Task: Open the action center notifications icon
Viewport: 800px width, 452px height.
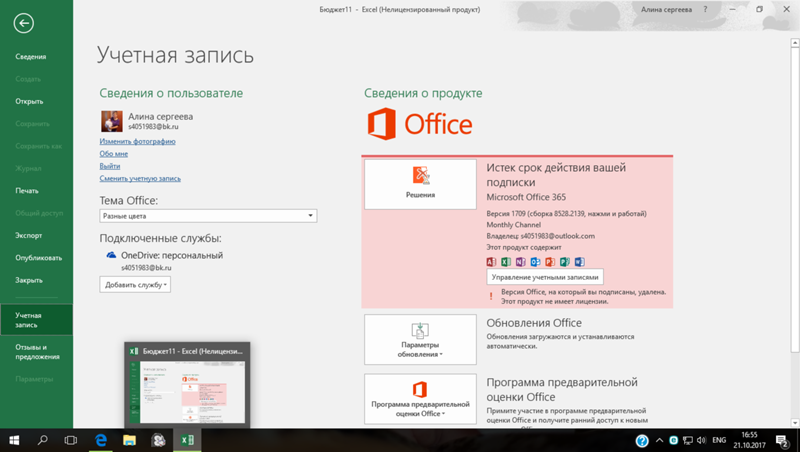Action: [782, 440]
